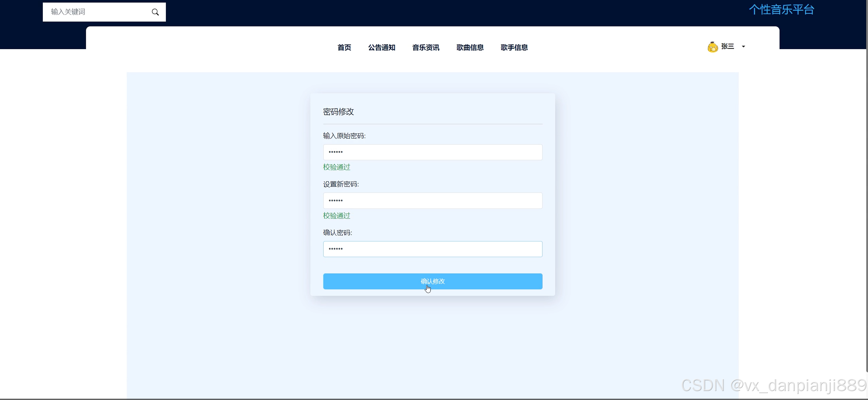Select the 音乐资讯 nav item

tap(426, 48)
